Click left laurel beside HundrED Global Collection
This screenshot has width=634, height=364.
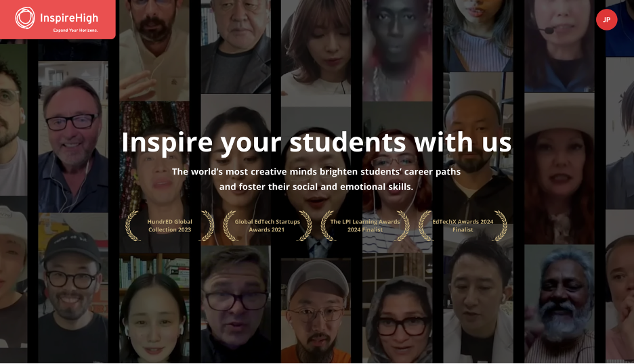pos(132,226)
